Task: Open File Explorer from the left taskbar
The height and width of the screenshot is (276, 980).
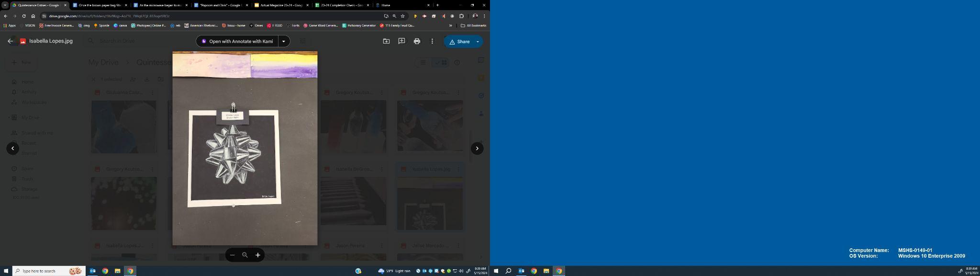Action: 117,271
